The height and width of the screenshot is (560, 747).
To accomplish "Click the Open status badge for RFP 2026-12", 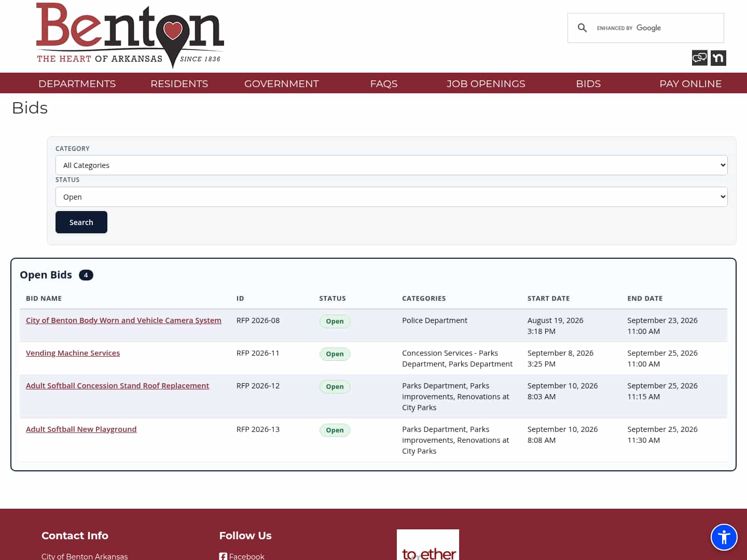I will point(335,387).
